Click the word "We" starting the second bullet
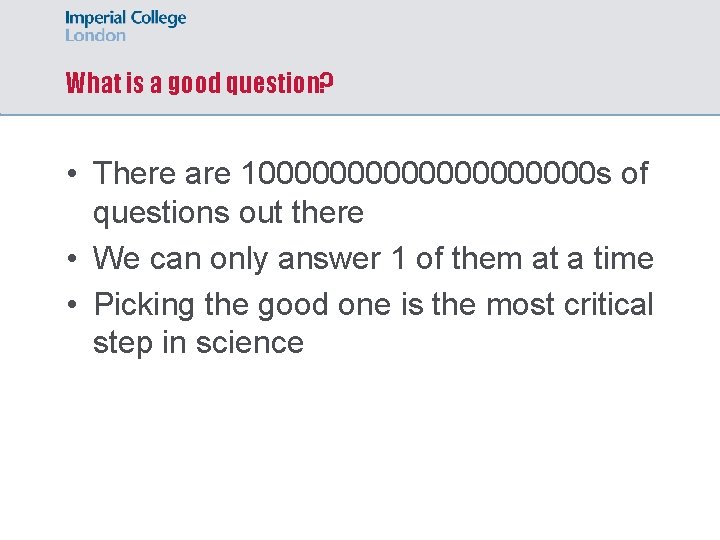This screenshot has height=540, width=720. click(117, 258)
